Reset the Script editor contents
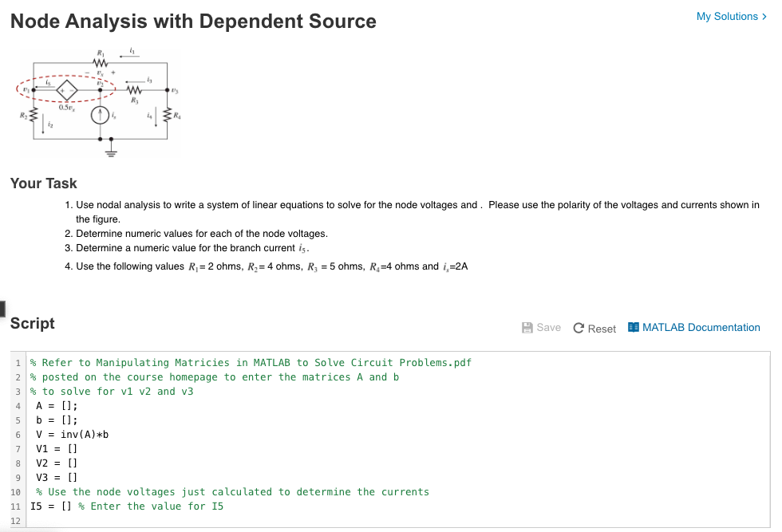782x532 pixels. [x=594, y=328]
